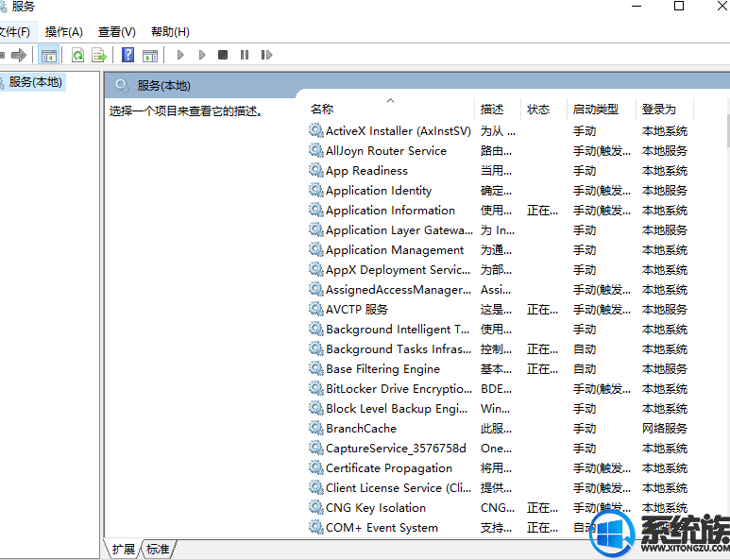This screenshot has width=730, height=560.
Task: Click the Assi... description of AssignedAccessManager
Action: (x=496, y=290)
